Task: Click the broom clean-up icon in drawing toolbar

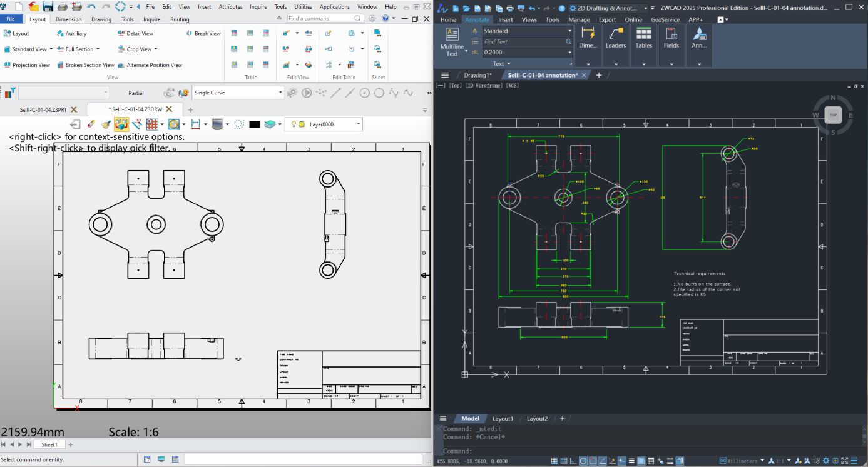Action: (x=106, y=124)
